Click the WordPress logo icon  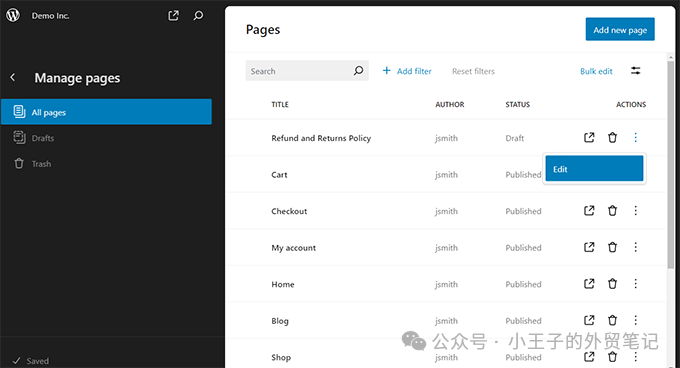[13, 15]
